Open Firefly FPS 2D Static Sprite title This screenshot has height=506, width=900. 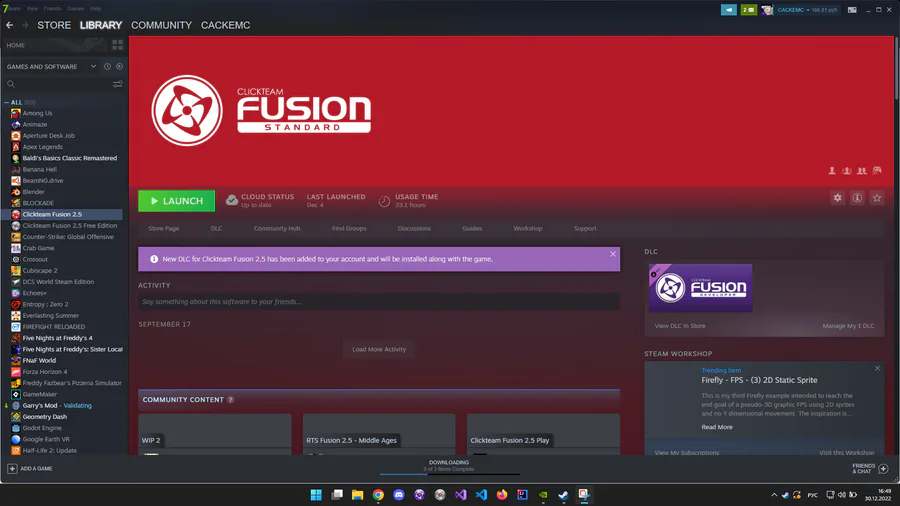tap(759, 380)
